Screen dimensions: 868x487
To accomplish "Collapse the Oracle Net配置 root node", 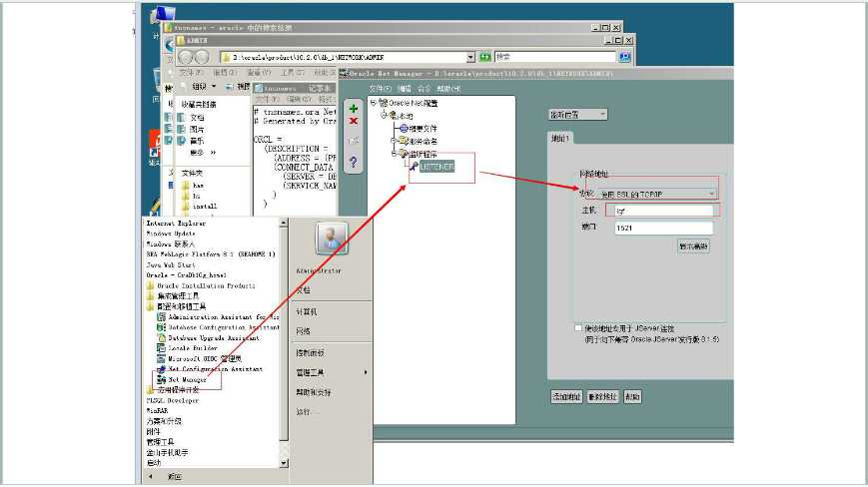I will [x=374, y=103].
